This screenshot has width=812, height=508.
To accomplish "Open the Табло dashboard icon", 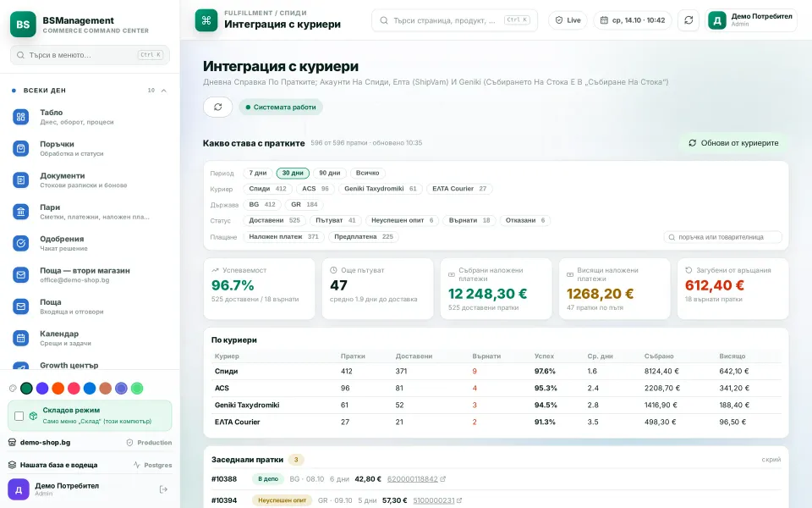I will point(20,117).
